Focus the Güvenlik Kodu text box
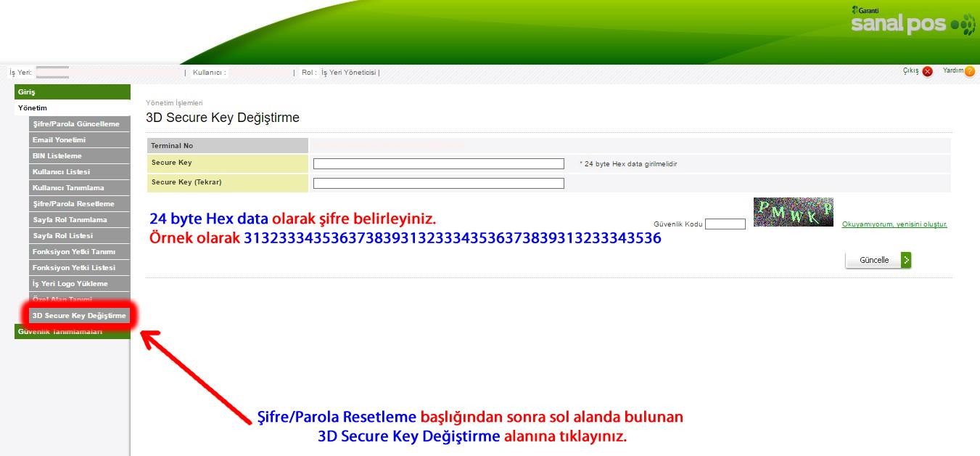This screenshot has width=980, height=456. point(725,224)
